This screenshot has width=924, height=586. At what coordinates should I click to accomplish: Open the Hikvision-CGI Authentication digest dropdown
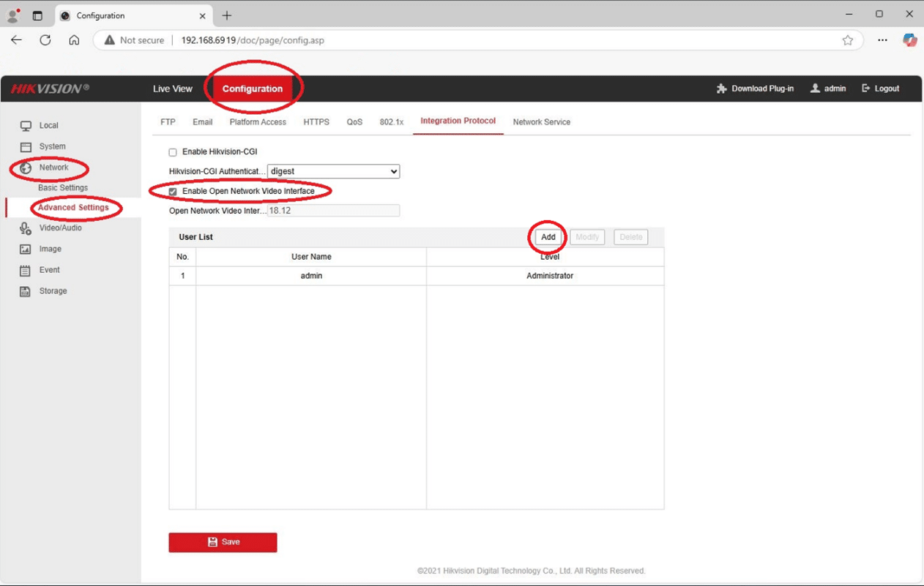coord(333,171)
